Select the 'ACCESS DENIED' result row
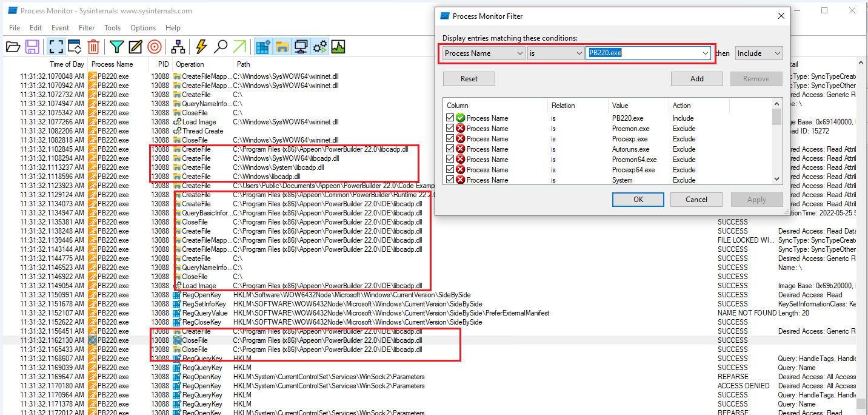 coord(429,386)
